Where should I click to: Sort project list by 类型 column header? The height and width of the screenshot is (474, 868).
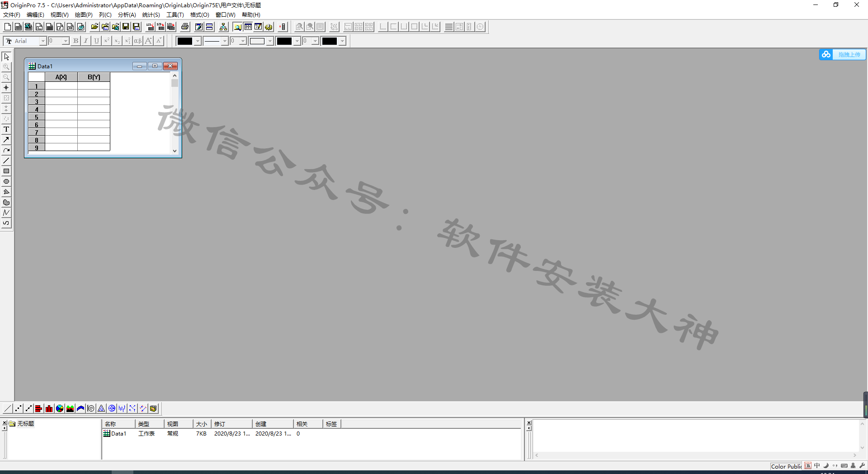point(150,424)
